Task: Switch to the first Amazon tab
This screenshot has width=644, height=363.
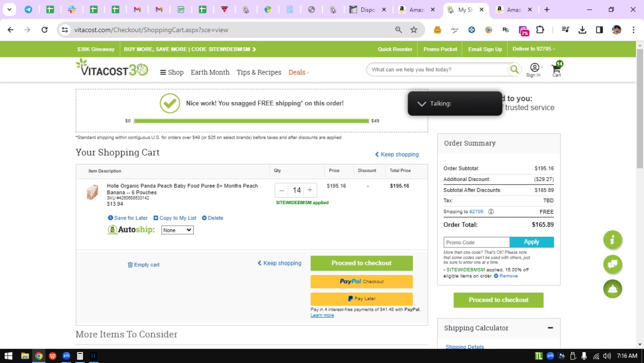Action: (417, 10)
